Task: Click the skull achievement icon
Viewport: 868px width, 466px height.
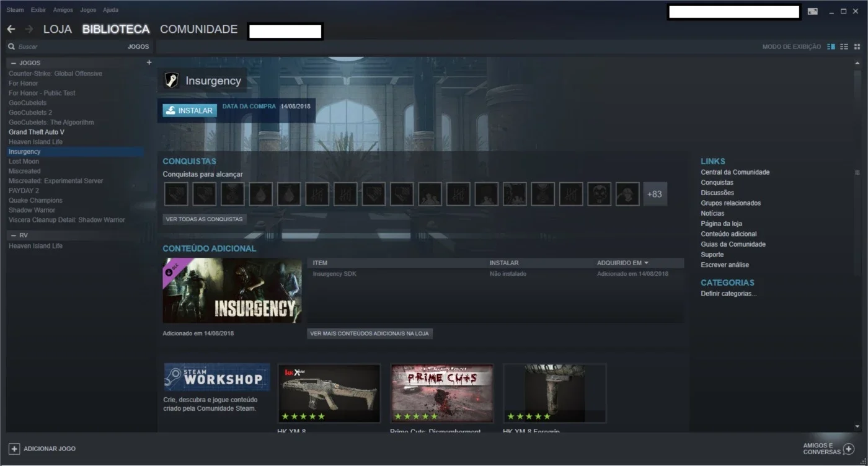Action: pos(600,194)
